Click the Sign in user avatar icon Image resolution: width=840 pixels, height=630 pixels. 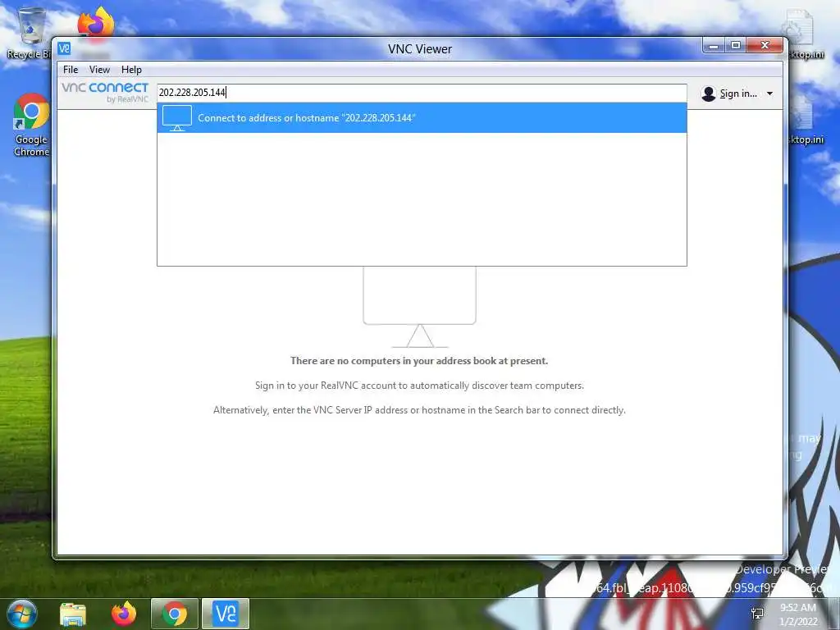708,94
